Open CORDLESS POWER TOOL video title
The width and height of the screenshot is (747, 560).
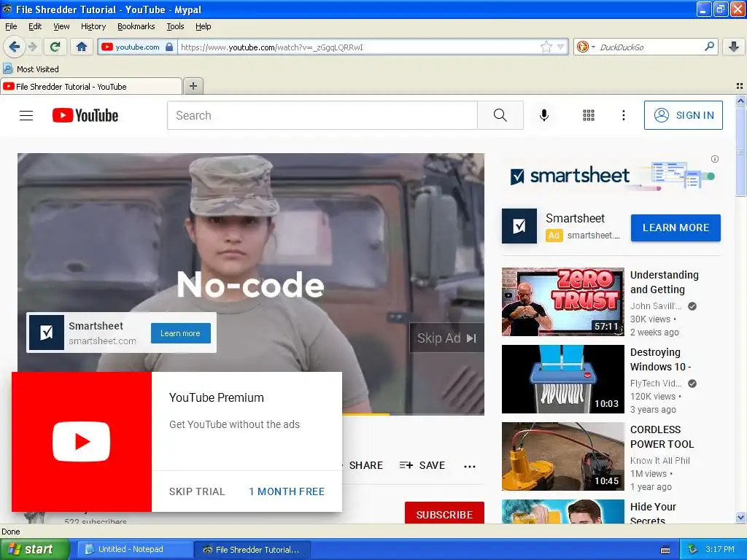point(662,437)
